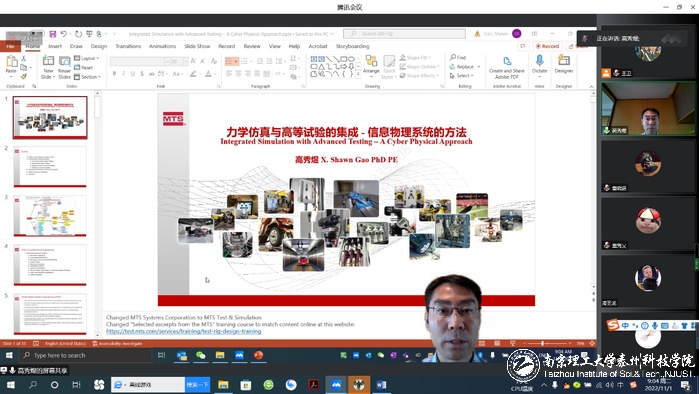Viewport: 699px width, 394px height.
Task: Open the Storyboarding tab
Action: coord(353,46)
